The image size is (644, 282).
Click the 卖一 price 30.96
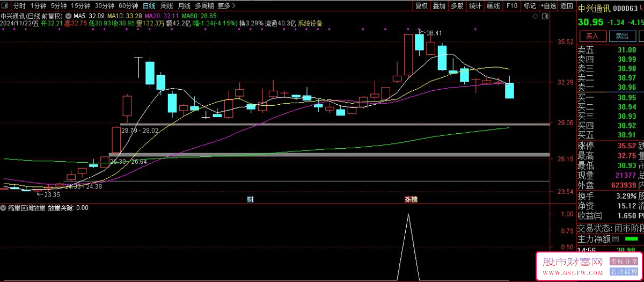click(627, 88)
